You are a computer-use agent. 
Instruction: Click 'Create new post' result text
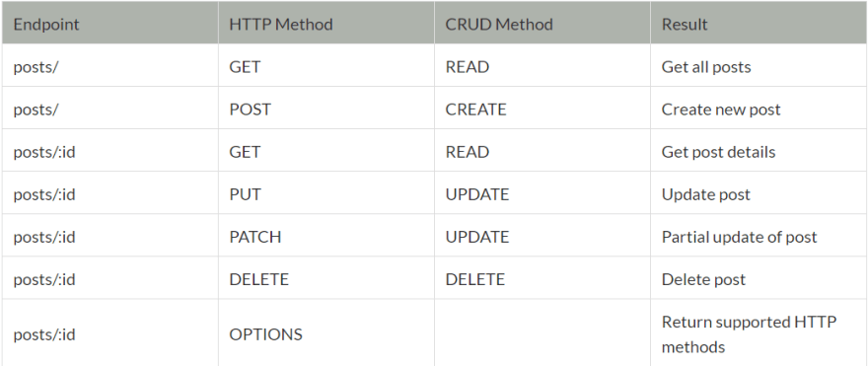click(x=721, y=110)
